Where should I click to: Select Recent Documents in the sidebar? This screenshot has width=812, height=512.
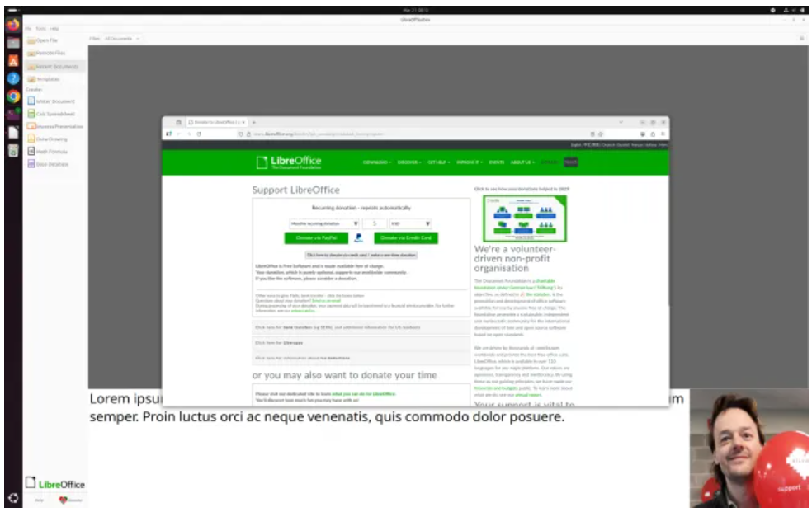[x=54, y=66]
